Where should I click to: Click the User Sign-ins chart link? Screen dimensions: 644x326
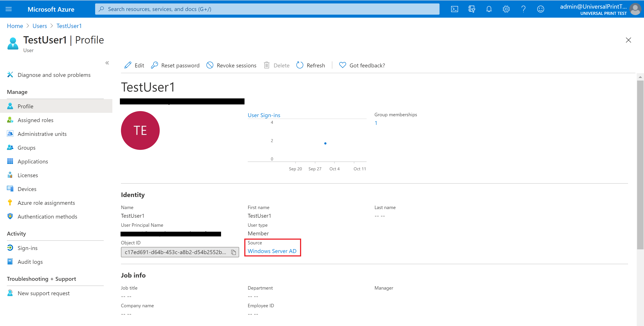click(264, 115)
